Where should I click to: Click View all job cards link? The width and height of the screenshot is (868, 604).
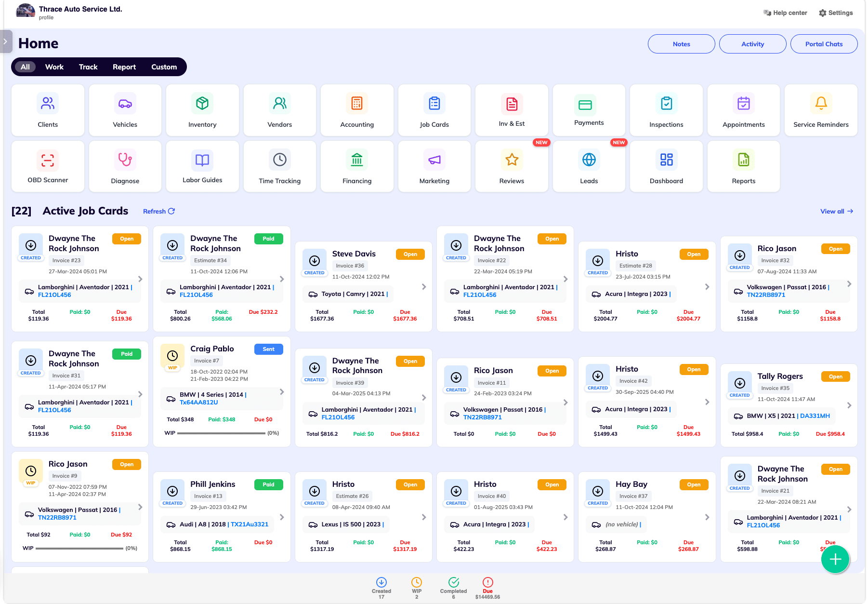click(837, 211)
